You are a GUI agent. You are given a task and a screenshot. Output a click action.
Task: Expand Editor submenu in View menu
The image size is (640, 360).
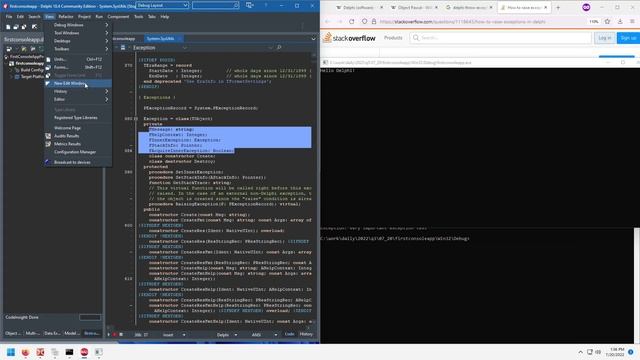pyautogui.click(x=107, y=99)
